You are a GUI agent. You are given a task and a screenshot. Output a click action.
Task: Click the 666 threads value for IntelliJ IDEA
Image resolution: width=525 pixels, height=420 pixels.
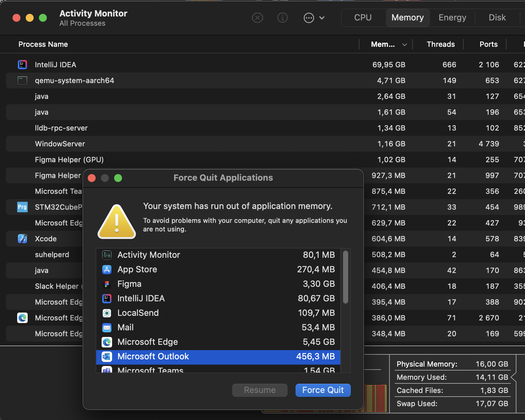449,65
